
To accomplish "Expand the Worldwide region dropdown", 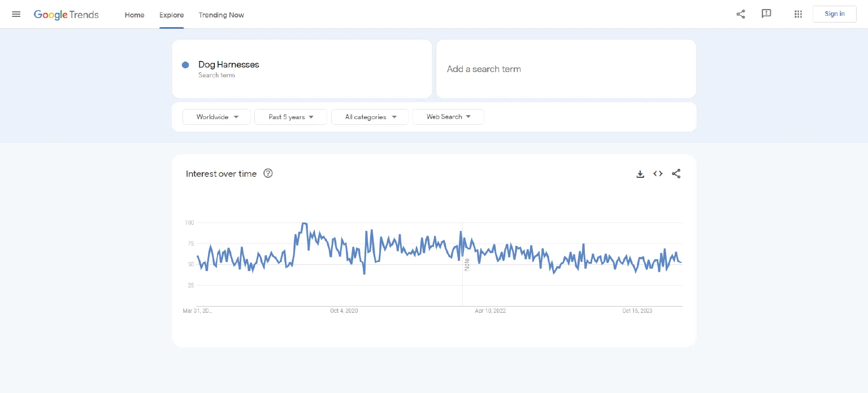I will pos(217,117).
